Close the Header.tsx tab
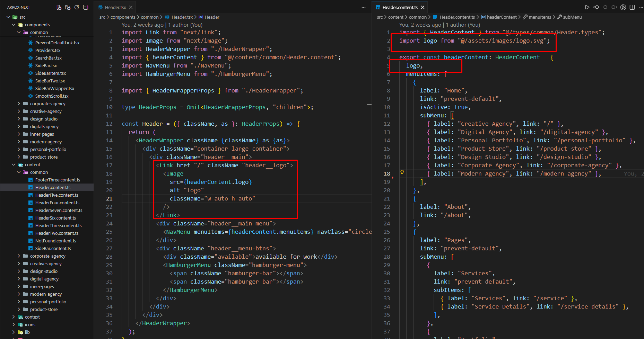Screen dimensions: 644x339 click(x=131, y=7)
